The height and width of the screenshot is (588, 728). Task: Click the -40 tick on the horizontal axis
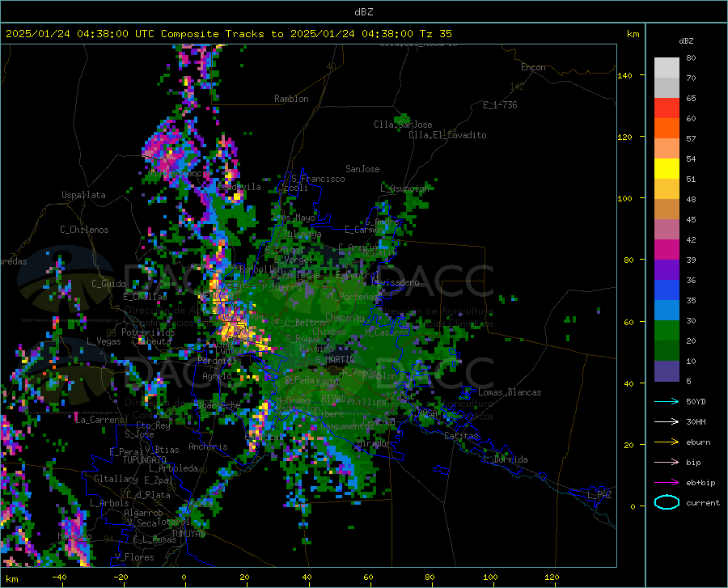tap(59, 577)
